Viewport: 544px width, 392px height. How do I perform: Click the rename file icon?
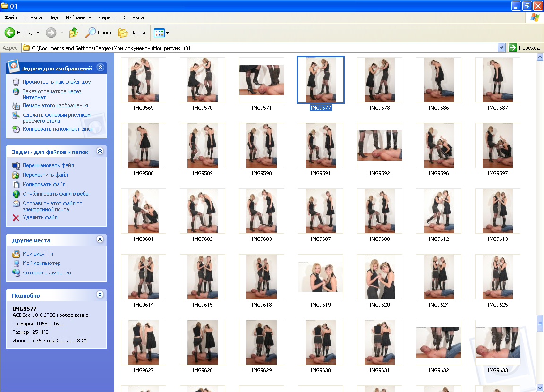(16, 165)
